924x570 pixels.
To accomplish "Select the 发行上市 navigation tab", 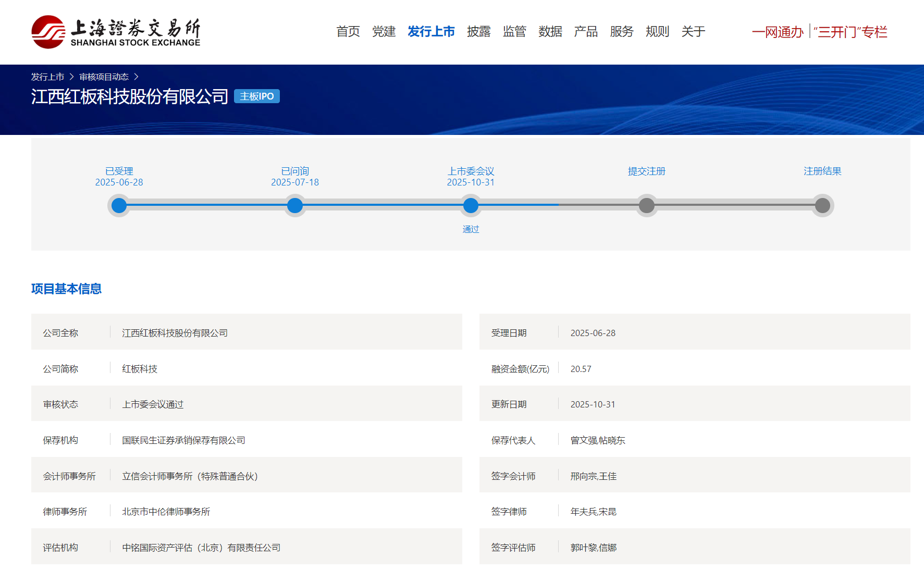I will [x=431, y=32].
